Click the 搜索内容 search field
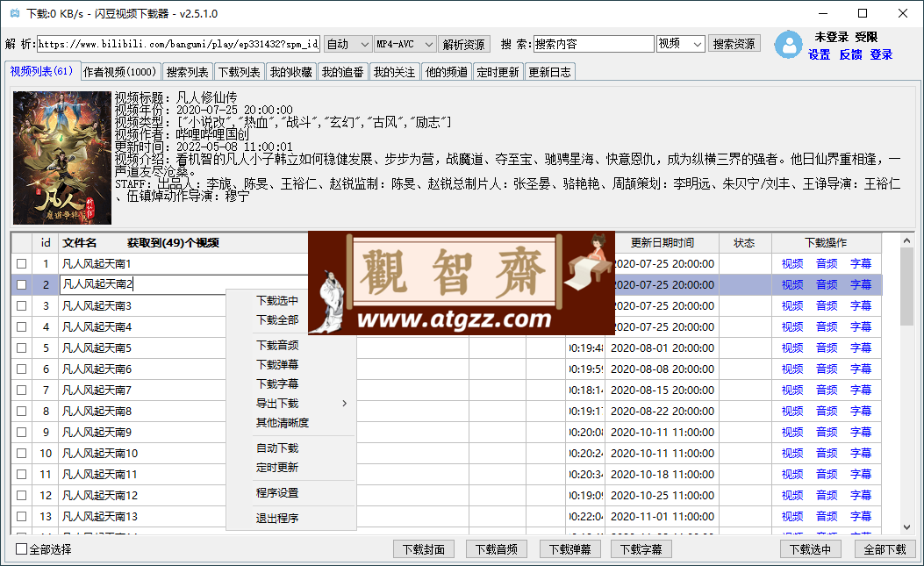 [594, 44]
